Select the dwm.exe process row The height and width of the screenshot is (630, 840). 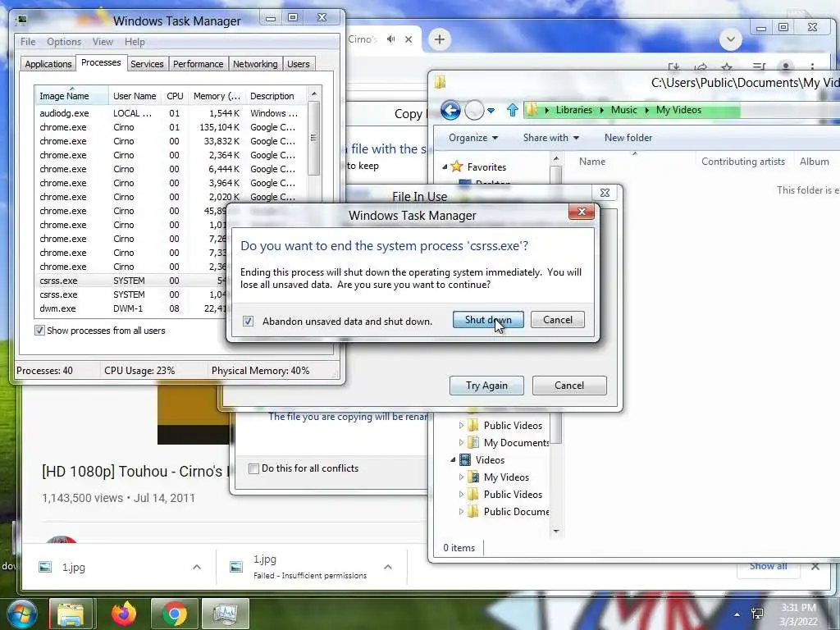131,308
